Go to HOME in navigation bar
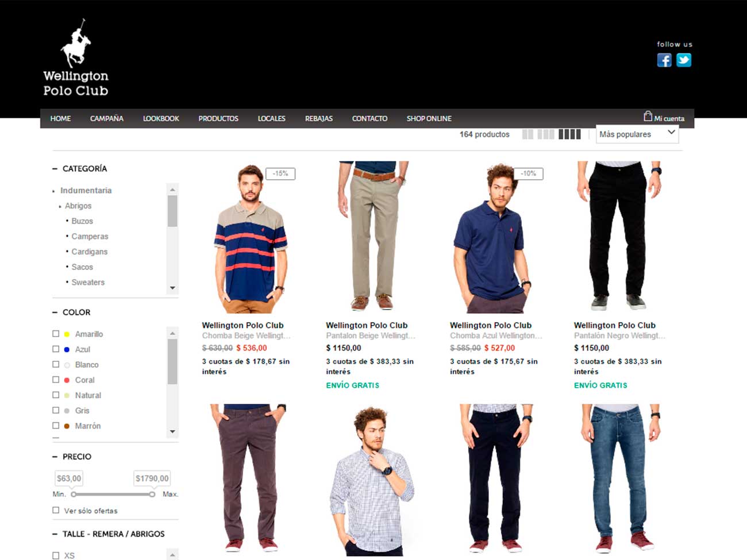 tap(60, 118)
